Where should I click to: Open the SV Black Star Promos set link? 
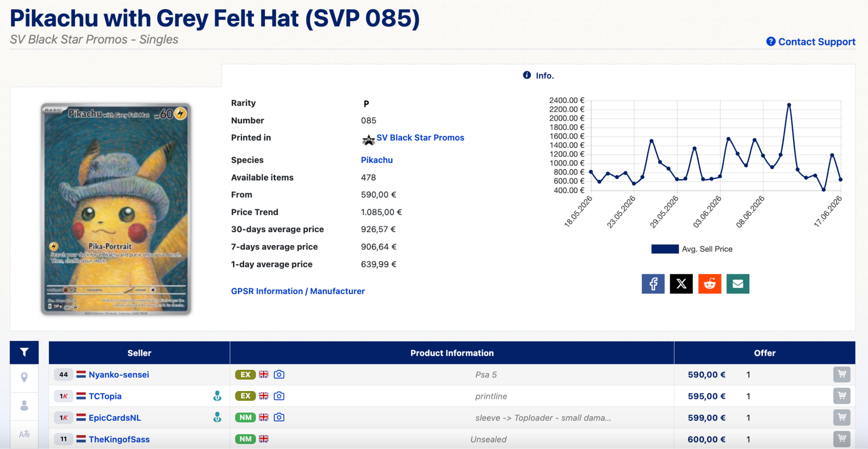[x=420, y=138]
